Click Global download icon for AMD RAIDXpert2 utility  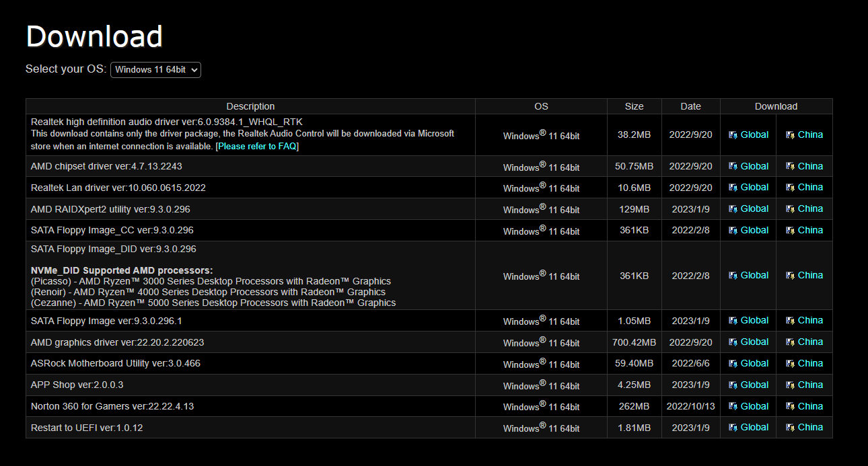click(x=733, y=208)
